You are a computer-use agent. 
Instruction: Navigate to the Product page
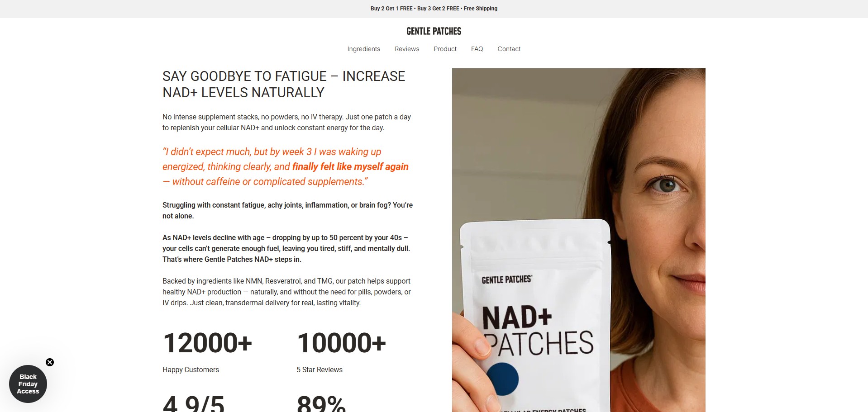click(445, 49)
